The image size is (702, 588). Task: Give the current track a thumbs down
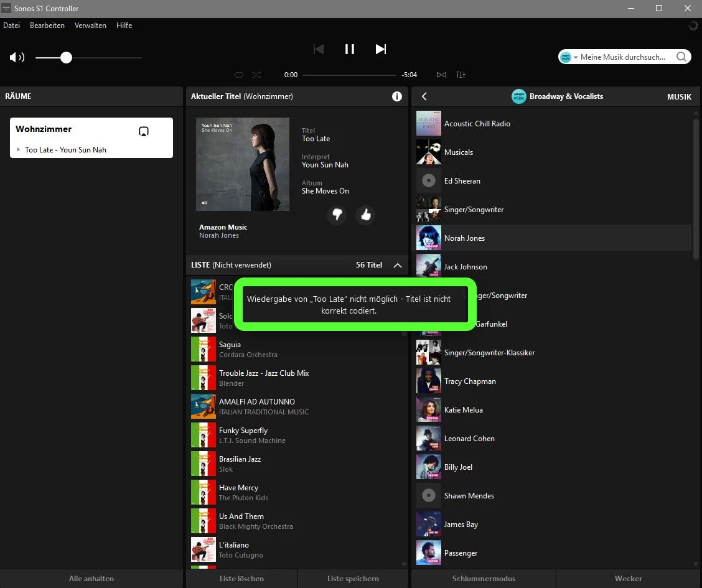click(337, 215)
